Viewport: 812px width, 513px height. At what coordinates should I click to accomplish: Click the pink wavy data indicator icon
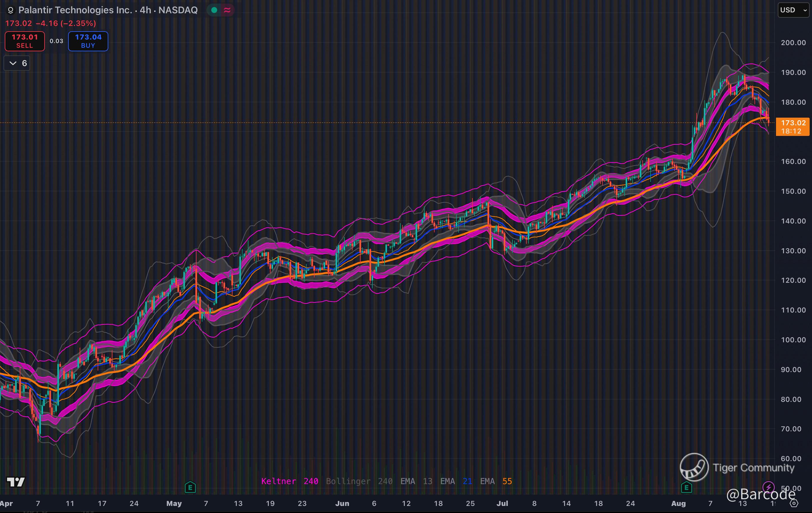click(x=227, y=10)
